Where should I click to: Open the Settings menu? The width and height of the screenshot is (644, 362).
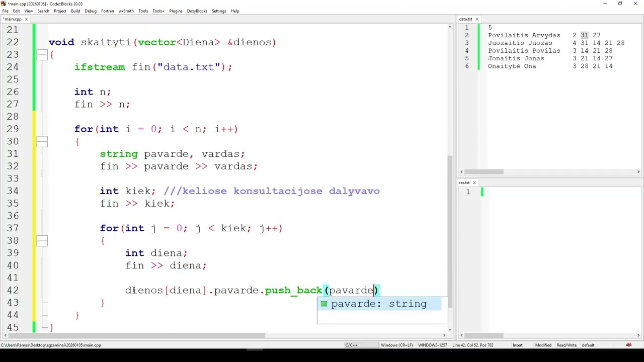pyautogui.click(x=219, y=11)
